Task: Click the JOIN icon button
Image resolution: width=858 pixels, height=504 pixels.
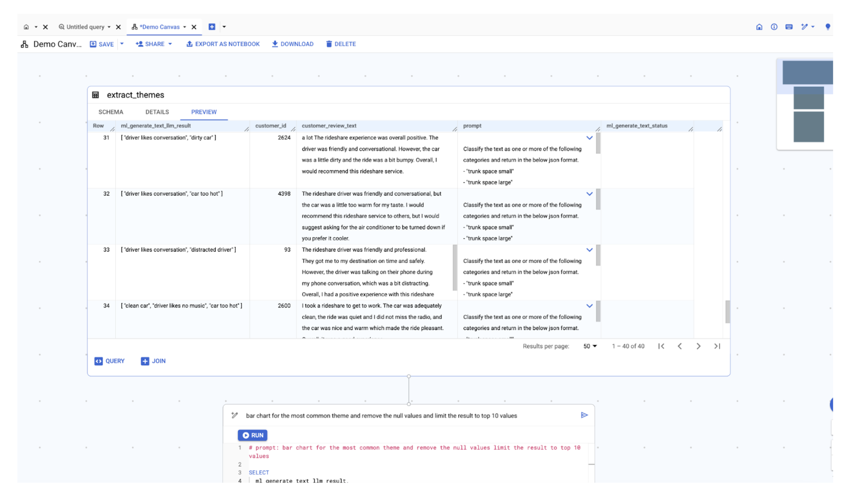Action: point(144,361)
